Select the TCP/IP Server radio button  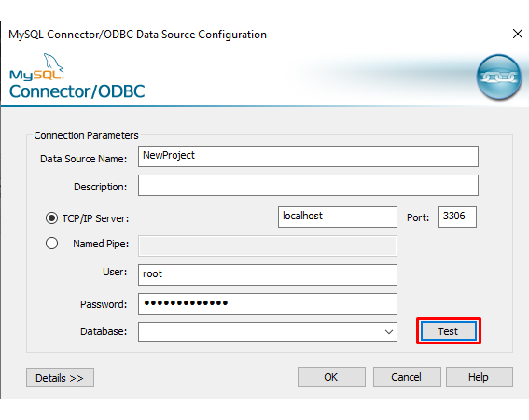51,218
